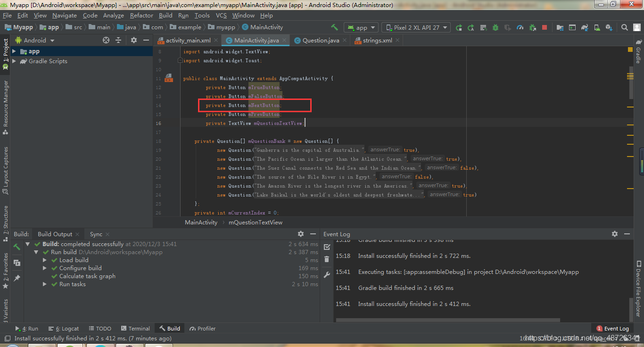
Task: Click Mark all as read icon in Event Log
Action: [x=327, y=247]
